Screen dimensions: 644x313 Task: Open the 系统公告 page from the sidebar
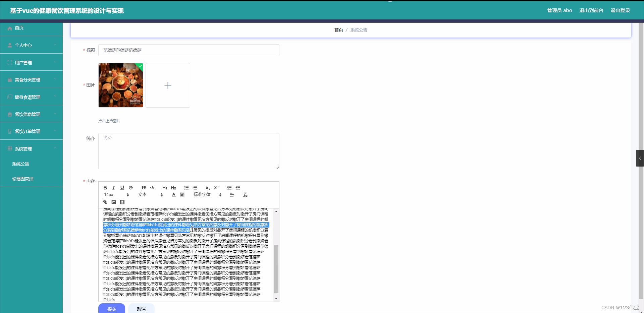pyautogui.click(x=20, y=164)
